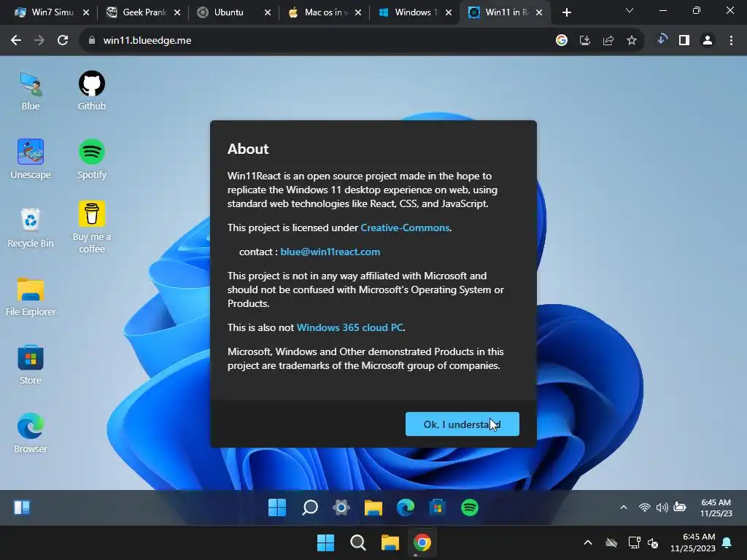Go back in browser history
Image resolution: width=747 pixels, height=560 pixels.
(x=16, y=41)
